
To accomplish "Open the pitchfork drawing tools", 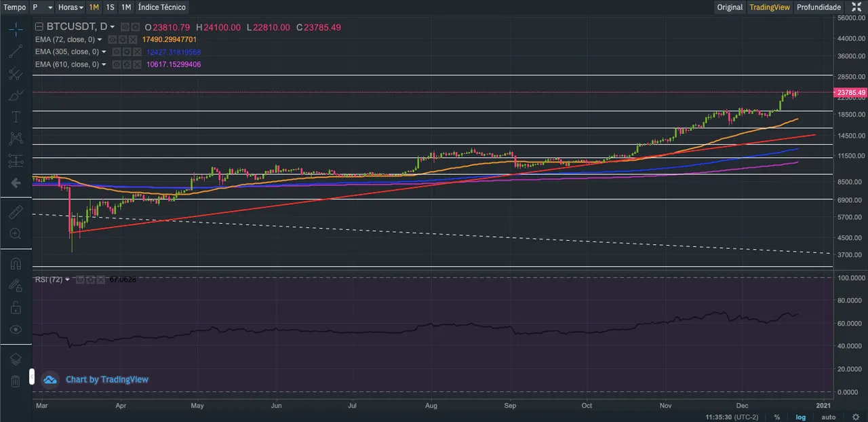I will tap(16, 73).
